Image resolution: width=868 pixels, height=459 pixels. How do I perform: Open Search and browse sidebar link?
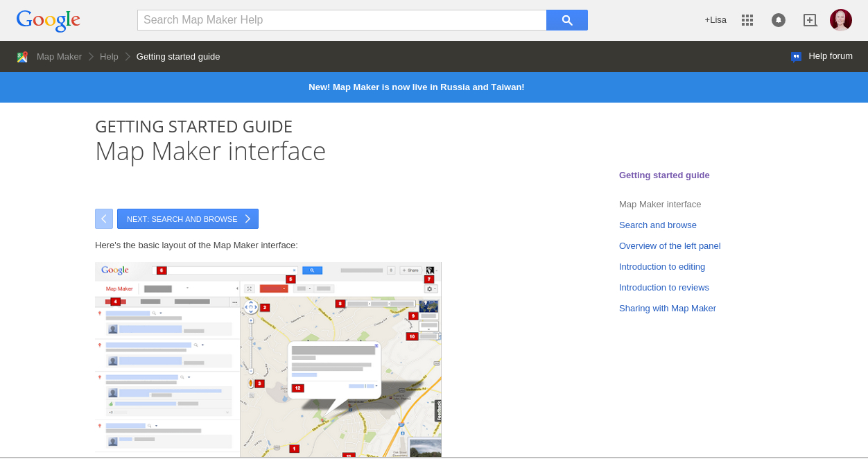tap(658, 225)
